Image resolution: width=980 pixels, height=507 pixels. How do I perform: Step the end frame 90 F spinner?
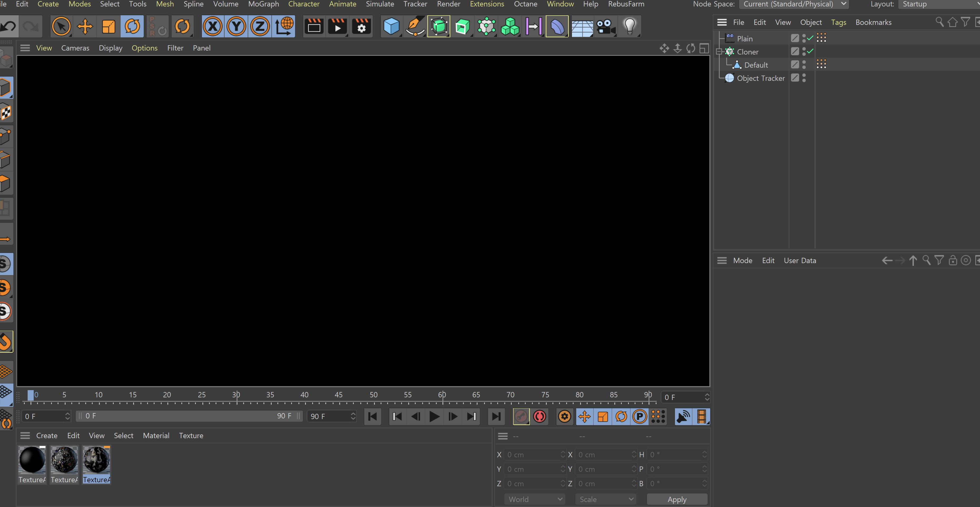click(x=353, y=416)
